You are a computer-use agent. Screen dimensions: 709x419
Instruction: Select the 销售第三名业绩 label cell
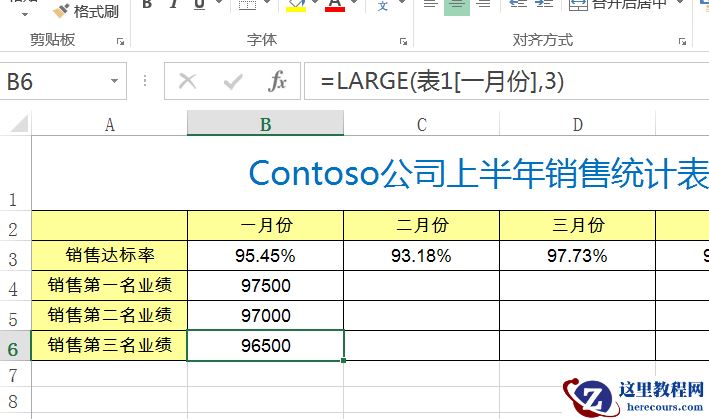point(109,346)
